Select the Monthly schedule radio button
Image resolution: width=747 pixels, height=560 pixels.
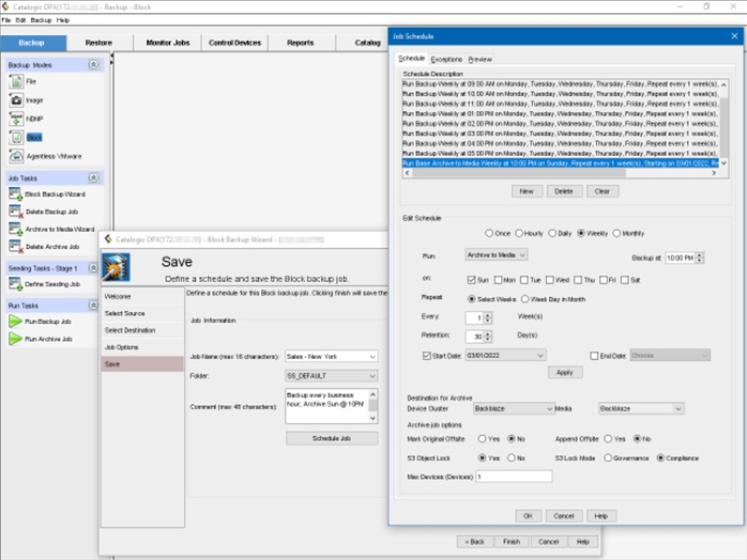point(617,233)
